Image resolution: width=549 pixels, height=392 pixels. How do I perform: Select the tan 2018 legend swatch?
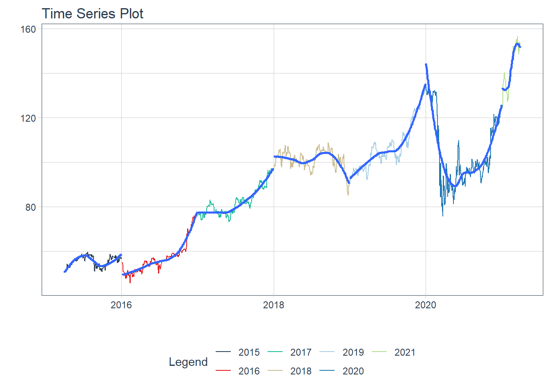275,371
